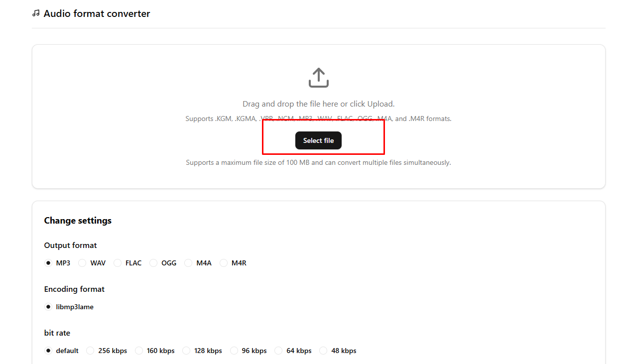The image size is (627, 364).
Task: Click the music note icon beside the title
Action: [35, 13]
